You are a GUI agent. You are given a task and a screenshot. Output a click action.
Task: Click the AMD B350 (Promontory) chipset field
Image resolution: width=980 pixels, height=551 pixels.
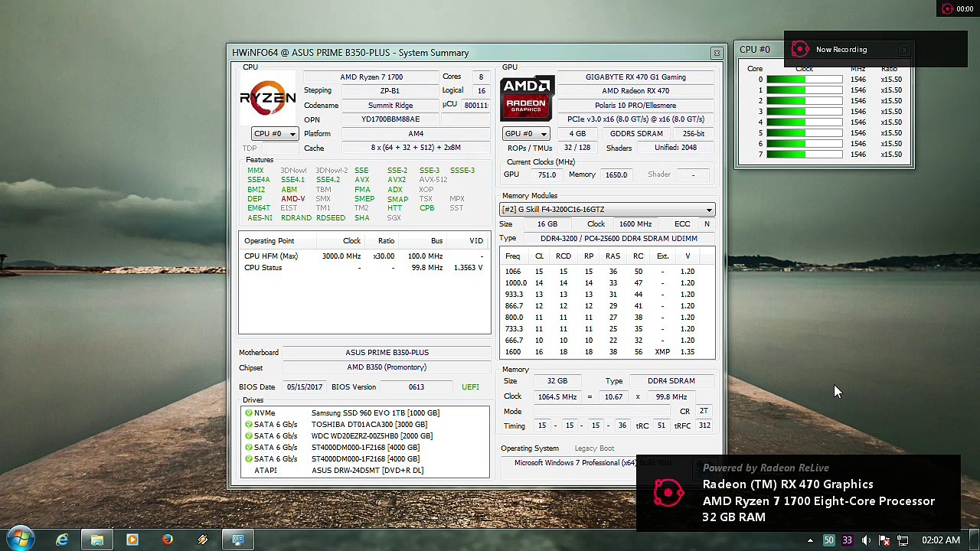point(387,367)
